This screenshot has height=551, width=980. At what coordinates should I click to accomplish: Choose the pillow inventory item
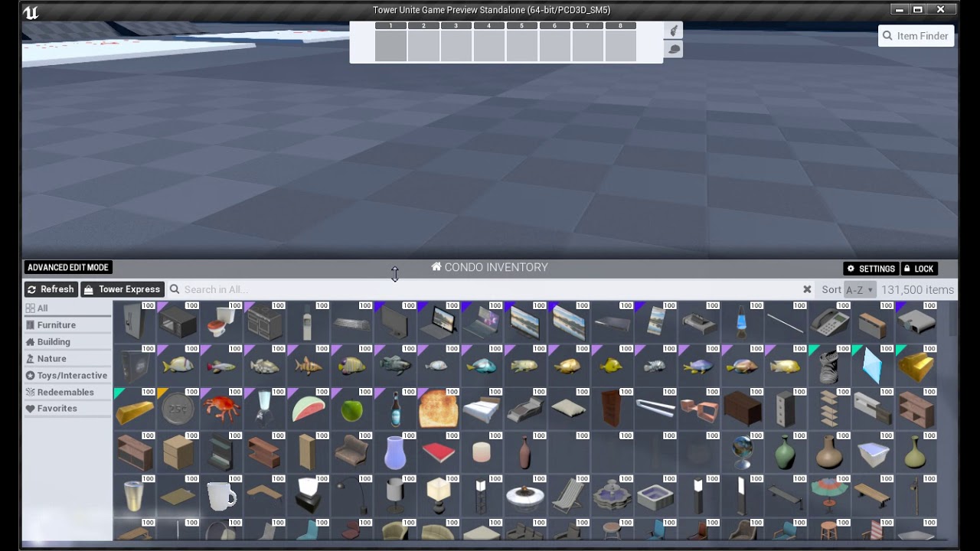[569, 409]
